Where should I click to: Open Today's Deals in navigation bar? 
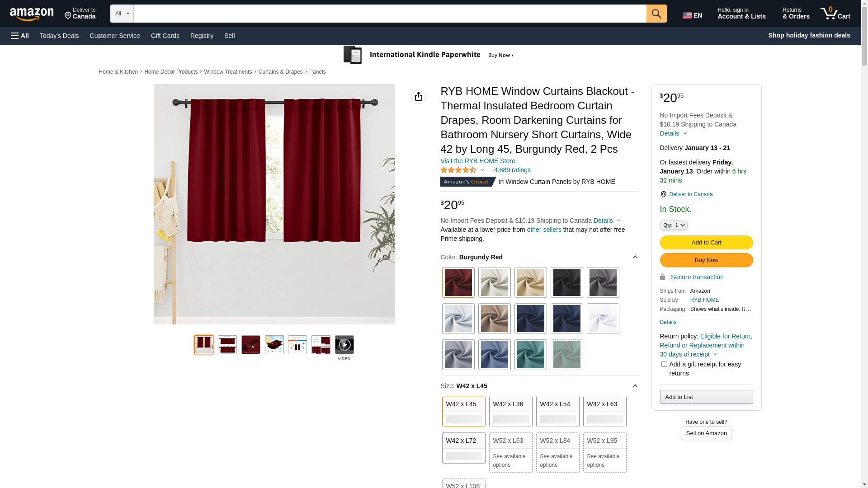(x=59, y=36)
